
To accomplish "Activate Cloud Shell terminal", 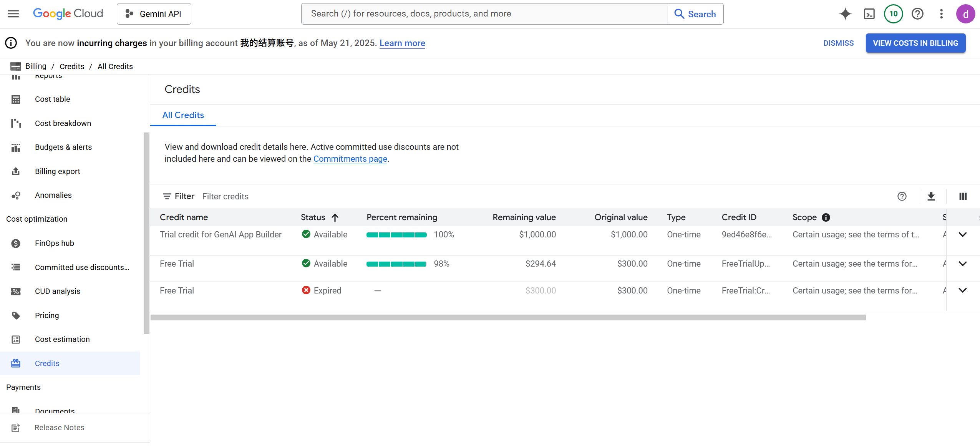I will 869,13.
